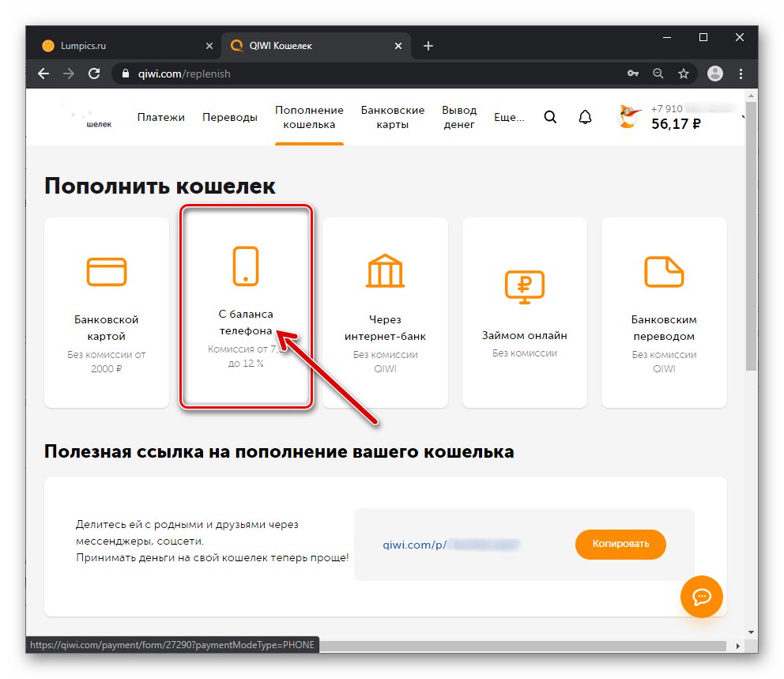
Task: Open support chat bubble in bottom corner
Action: 701,597
